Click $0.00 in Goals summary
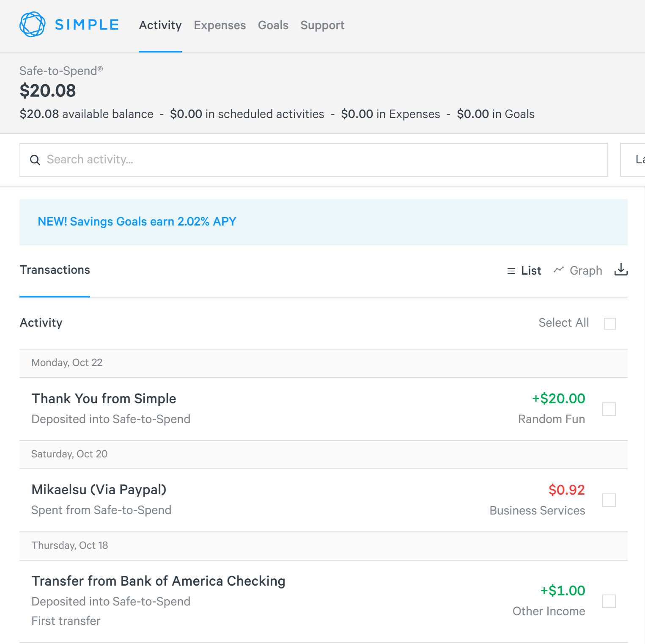The width and height of the screenshot is (645, 644). click(x=496, y=114)
